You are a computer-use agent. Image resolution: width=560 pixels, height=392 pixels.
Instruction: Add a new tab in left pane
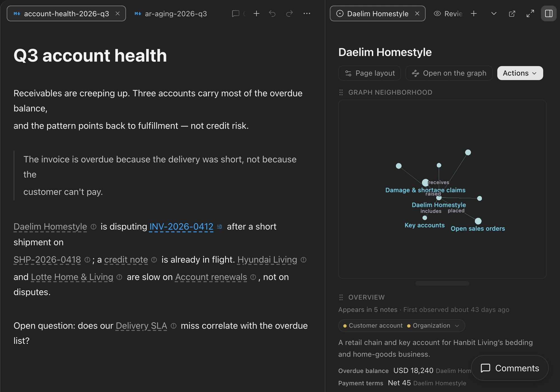[256, 13]
